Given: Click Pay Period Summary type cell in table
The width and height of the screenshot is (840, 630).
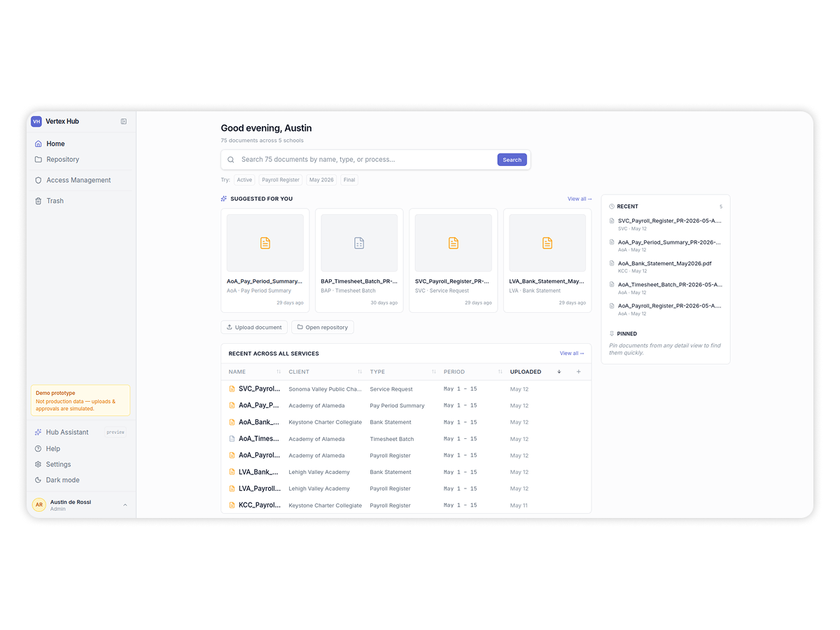Looking at the screenshot, I should pyautogui.click(x=397, y=406).
